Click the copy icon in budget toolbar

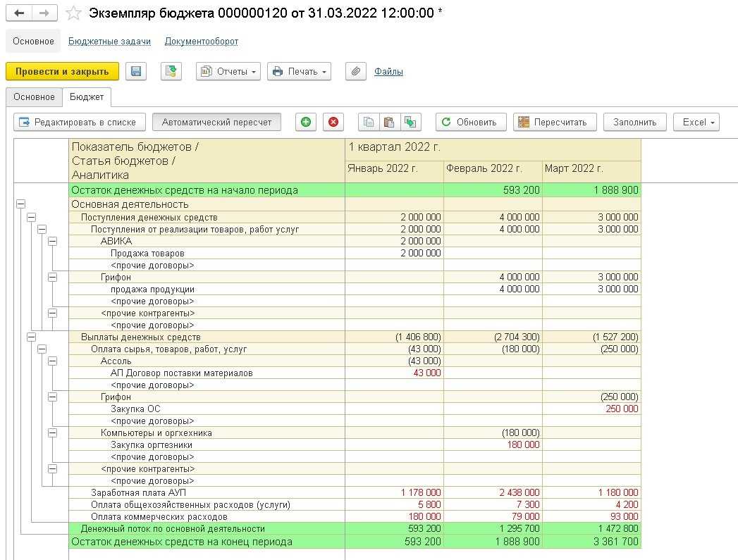click(368, 122)
